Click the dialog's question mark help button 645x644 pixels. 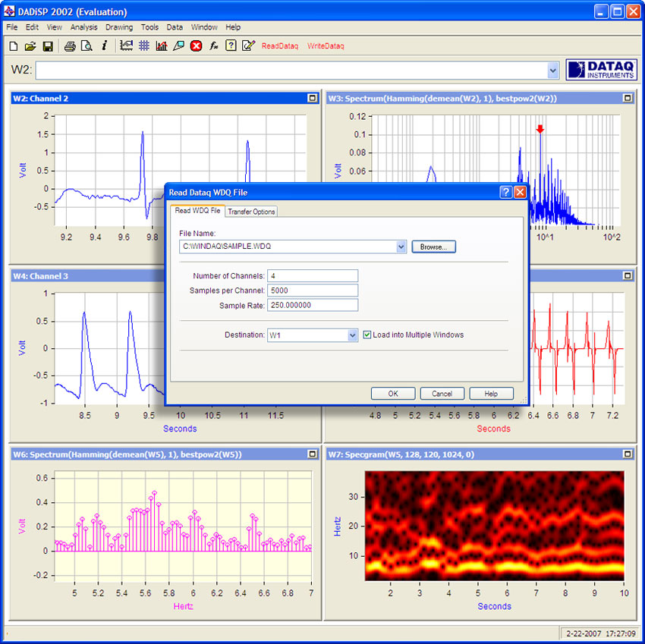[x=505, y=192]
